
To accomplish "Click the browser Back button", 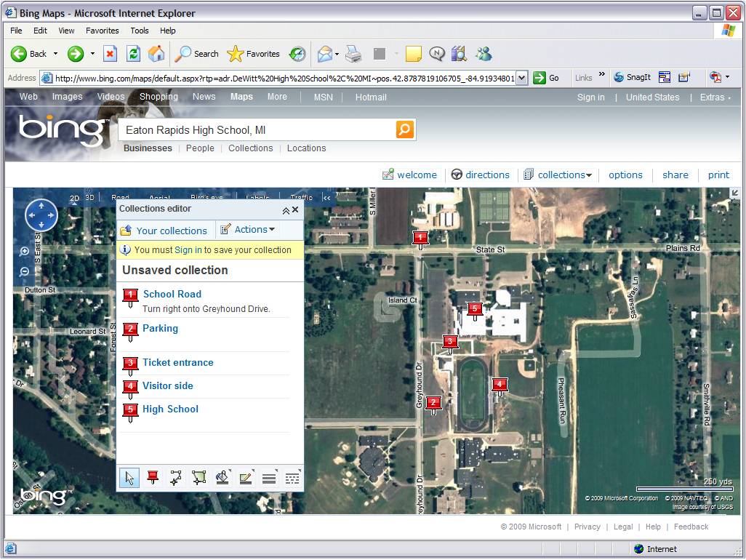I will 29,54.
